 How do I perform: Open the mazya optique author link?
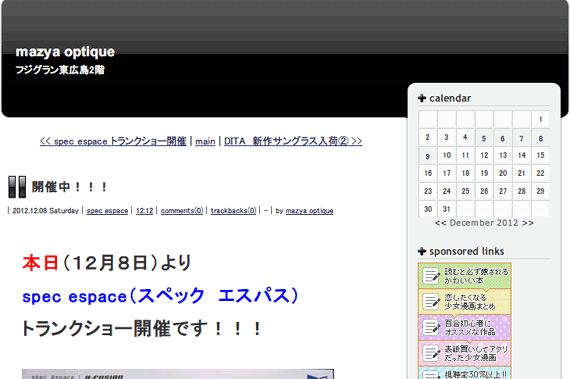pos(309,211)
